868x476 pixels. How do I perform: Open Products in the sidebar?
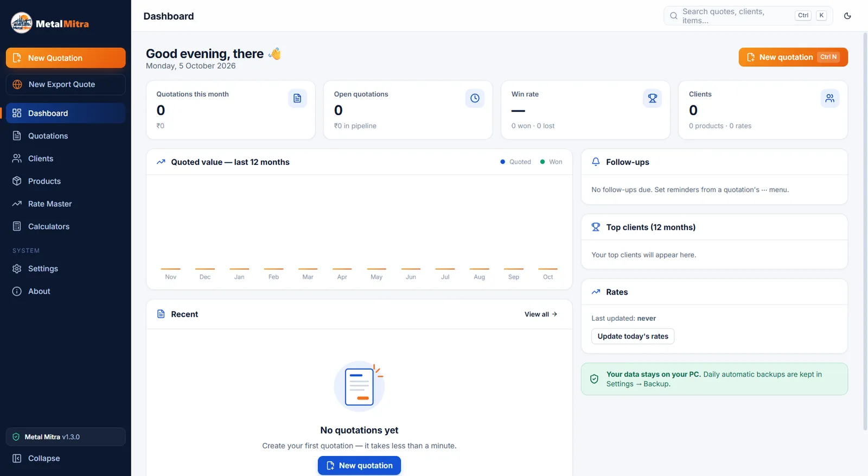pyautogui.click(x=66, y=181)
